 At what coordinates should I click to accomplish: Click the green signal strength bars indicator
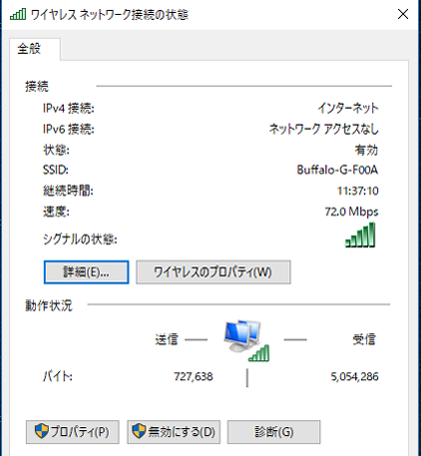tap(360, 235)
